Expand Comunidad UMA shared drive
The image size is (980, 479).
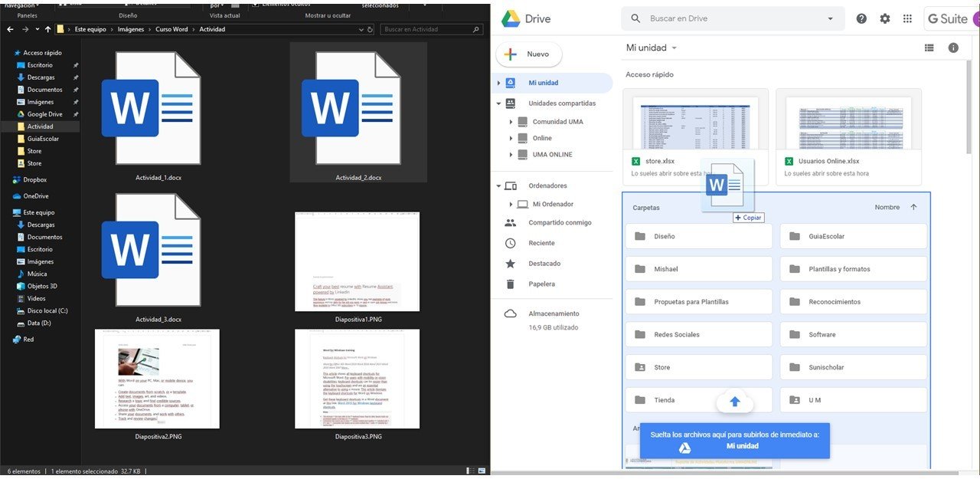511,122
